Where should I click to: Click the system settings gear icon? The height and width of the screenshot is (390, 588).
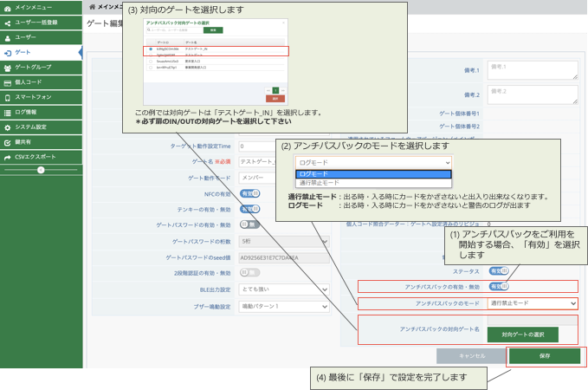pos(8,127)
